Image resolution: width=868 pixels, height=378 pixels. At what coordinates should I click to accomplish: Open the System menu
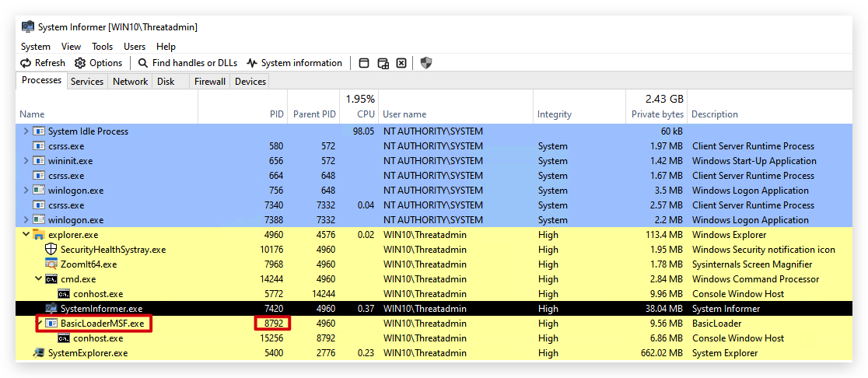click(x=36, y=47)
